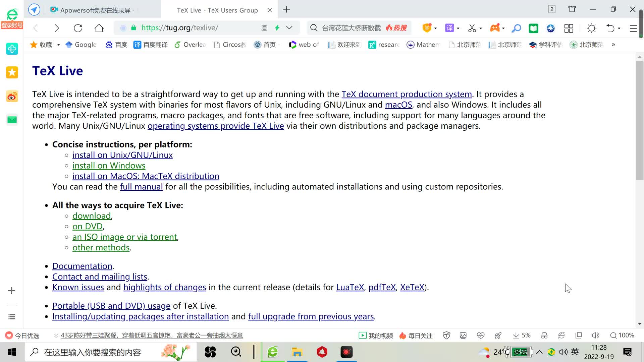The height and width of the screenshot is (362, 644).
Task: Open the green book reader icon
Action: pos(533,28)
